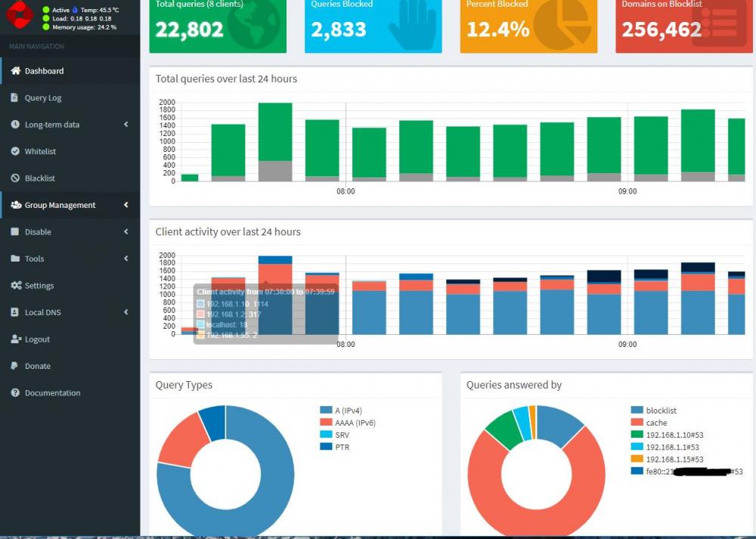The image size is (756, 539).
Task: Click the globe icon on Total queries card
Action: (x=253, y=25)
